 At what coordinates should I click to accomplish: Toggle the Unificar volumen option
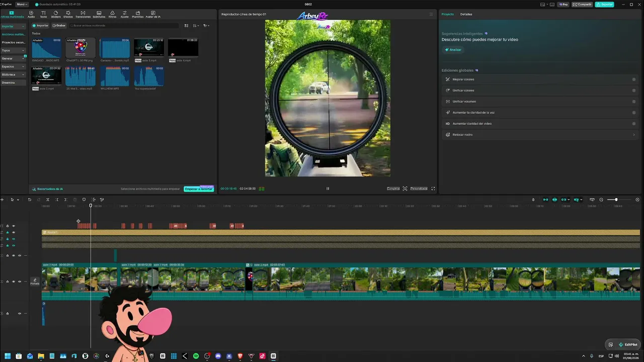[x=634, y=102]
